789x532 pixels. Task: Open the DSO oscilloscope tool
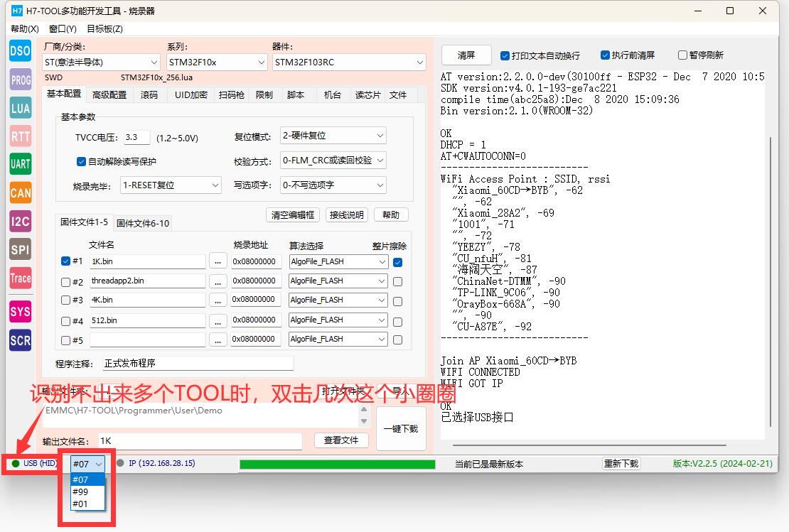pos(20,51)
